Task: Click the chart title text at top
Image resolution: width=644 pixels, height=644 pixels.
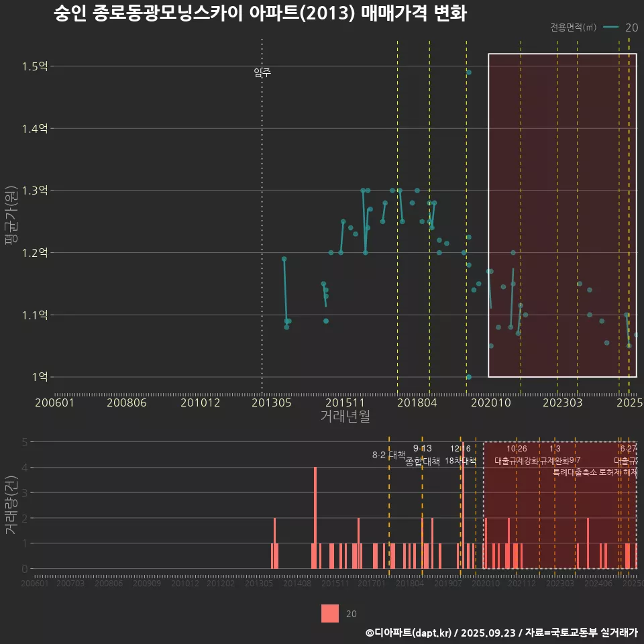Action: tap(260, 14)
